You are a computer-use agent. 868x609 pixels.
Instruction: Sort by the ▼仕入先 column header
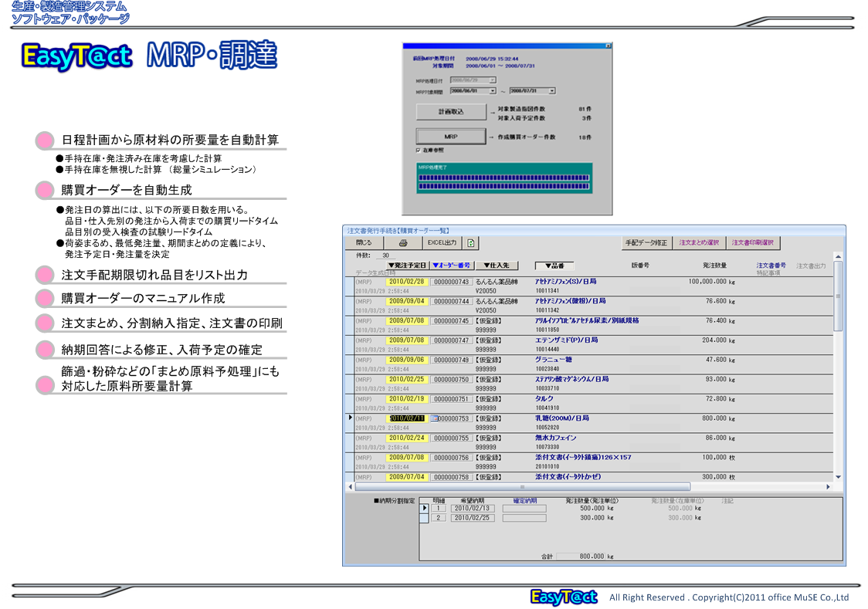[x=497, y=265]
